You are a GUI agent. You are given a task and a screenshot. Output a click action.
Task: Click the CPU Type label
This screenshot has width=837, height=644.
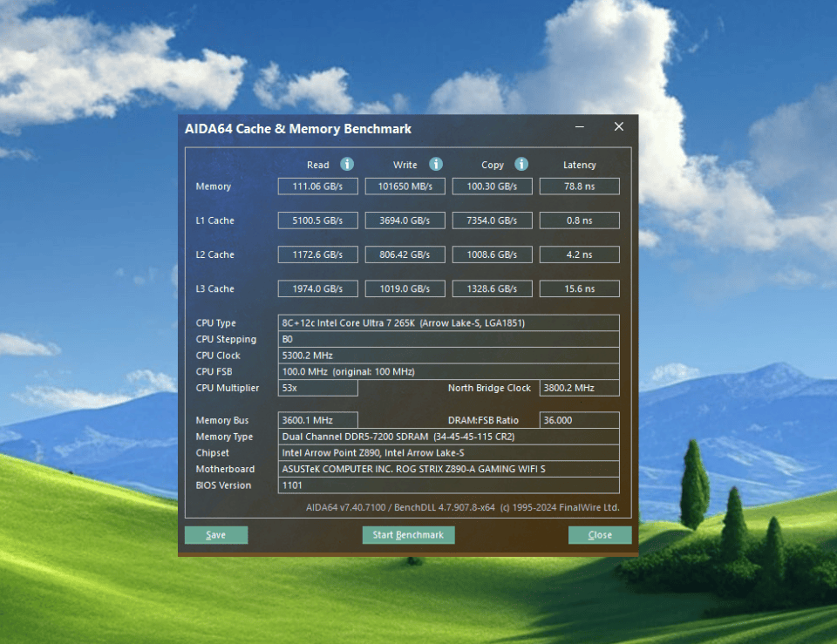click(x=215, y=322)
